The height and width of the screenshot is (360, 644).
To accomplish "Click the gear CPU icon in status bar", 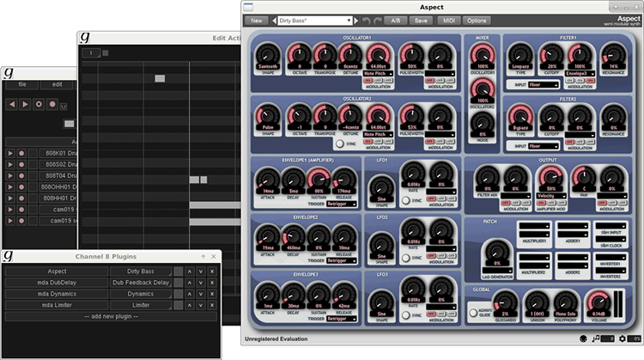I will point(623,339).
